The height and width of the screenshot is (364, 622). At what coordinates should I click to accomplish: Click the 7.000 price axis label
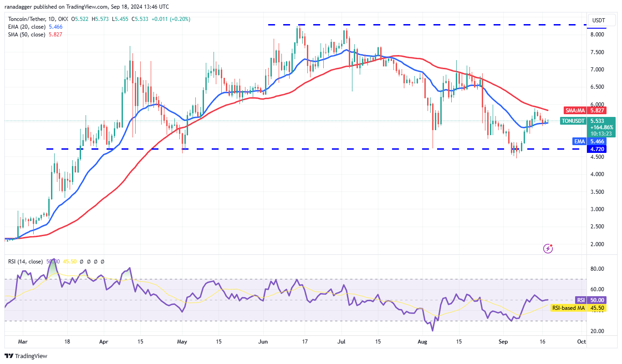[x=597, y=70]
